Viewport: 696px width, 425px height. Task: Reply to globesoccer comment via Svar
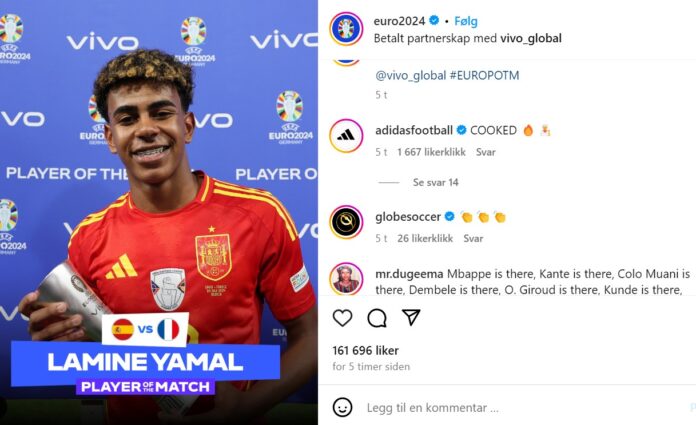pyautogui.click(x=473, y=238)
